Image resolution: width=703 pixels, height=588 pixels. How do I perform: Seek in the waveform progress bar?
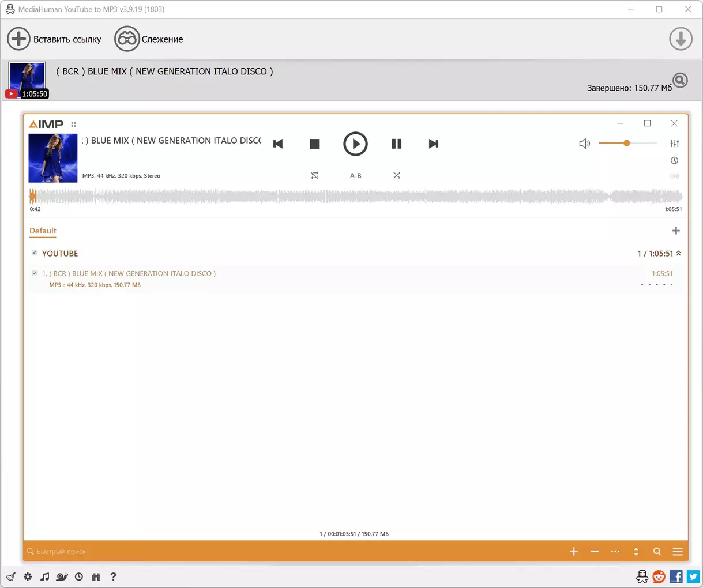pos(355,197)
